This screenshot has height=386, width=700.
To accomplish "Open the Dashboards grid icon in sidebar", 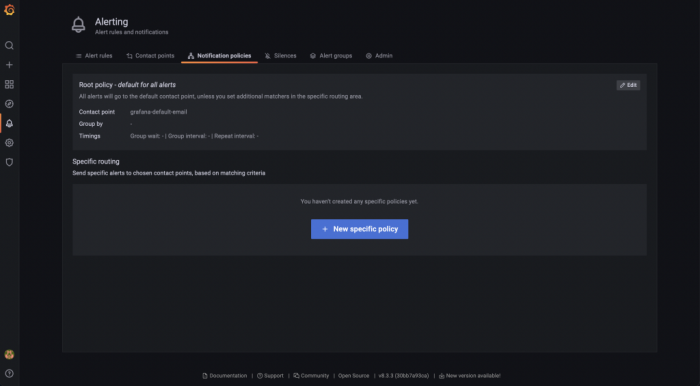I will coord(9,84).
